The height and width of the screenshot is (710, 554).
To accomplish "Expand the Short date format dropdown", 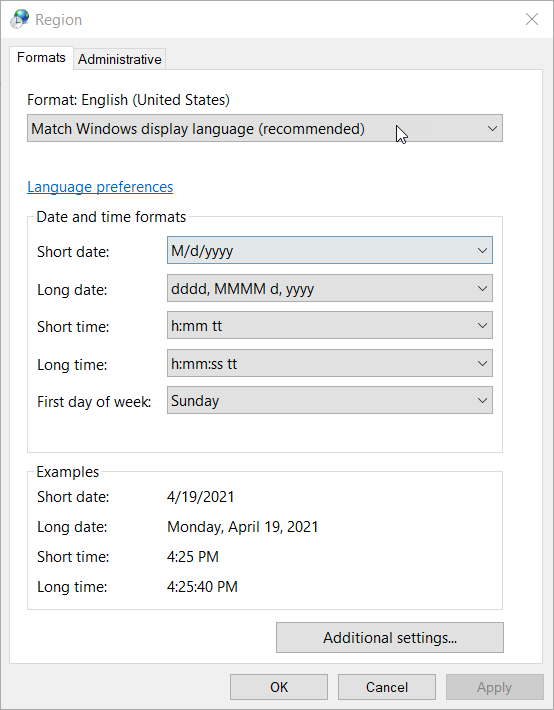I will 330,250.
